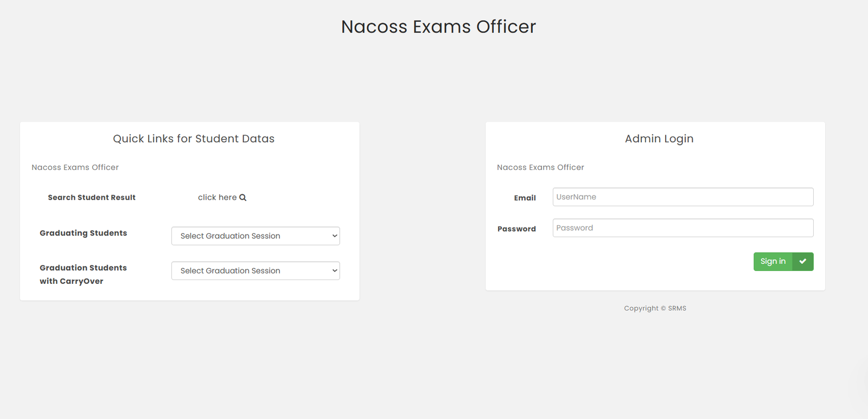This screenshot has width=868, height=419.
Task: Click the Email field label
Action: pyautogui.click(x=525, y=198)
